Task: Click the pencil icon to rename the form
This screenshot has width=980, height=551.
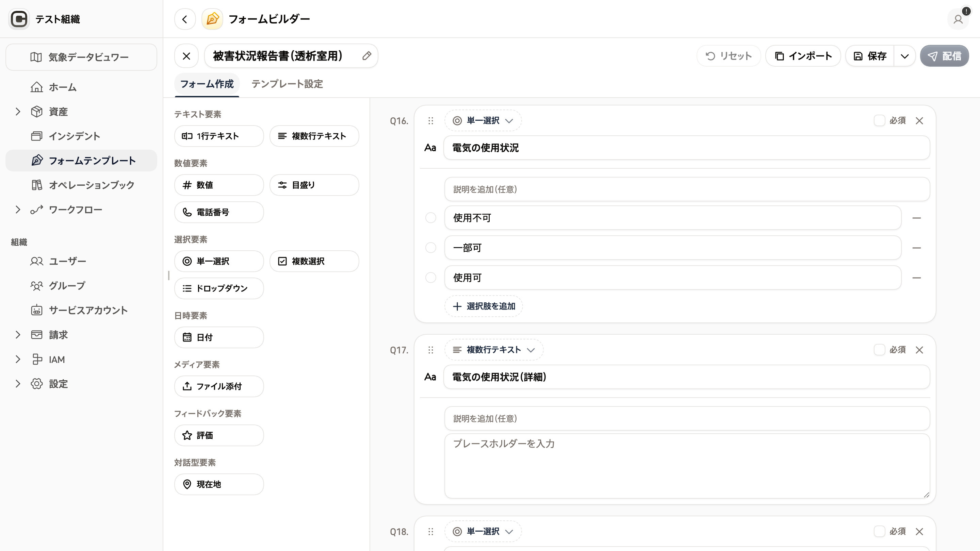Action: coord(367,56)
